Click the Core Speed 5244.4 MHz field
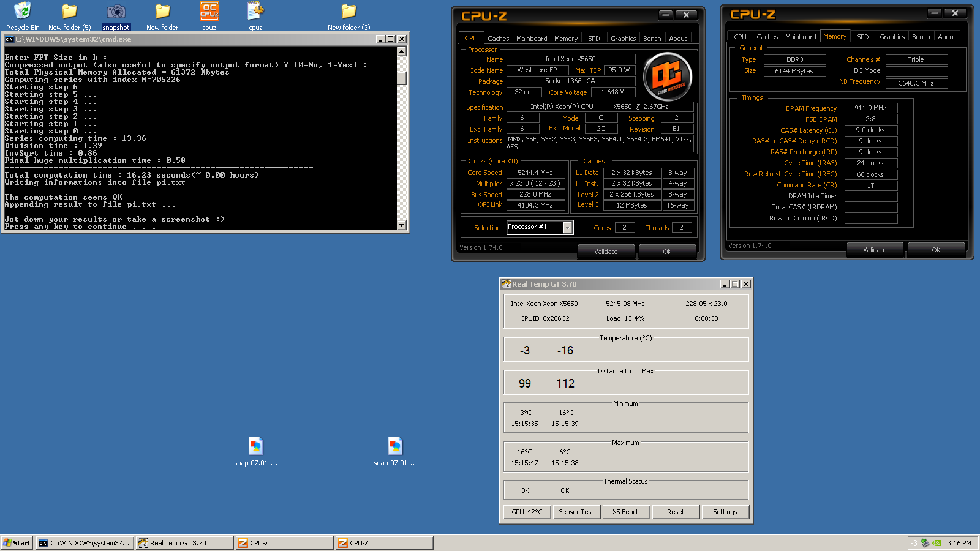980x551 pixels. click(x=535, y=173)
